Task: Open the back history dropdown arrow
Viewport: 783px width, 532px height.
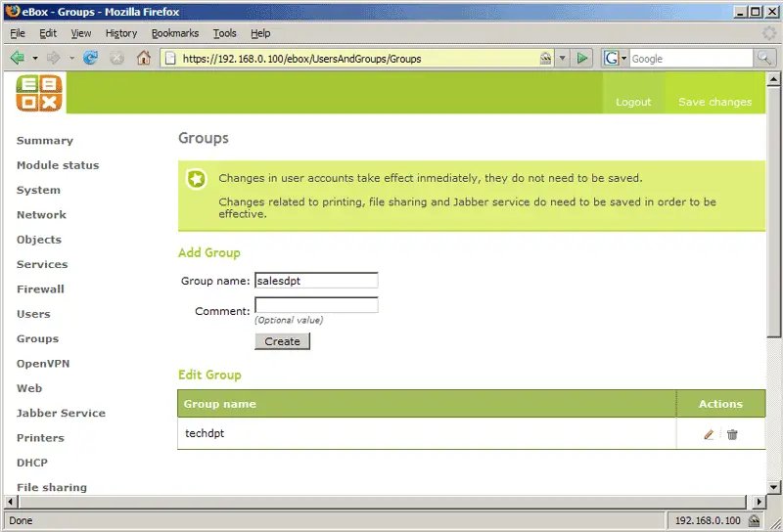Action: 35,59
